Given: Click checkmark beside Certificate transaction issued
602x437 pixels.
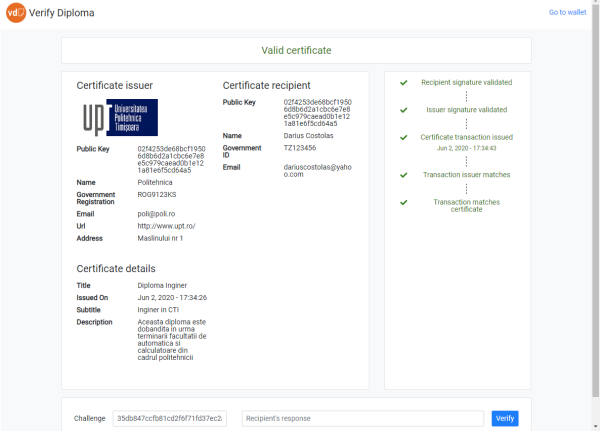Looking at the screenshot, I should coord(404,137).
